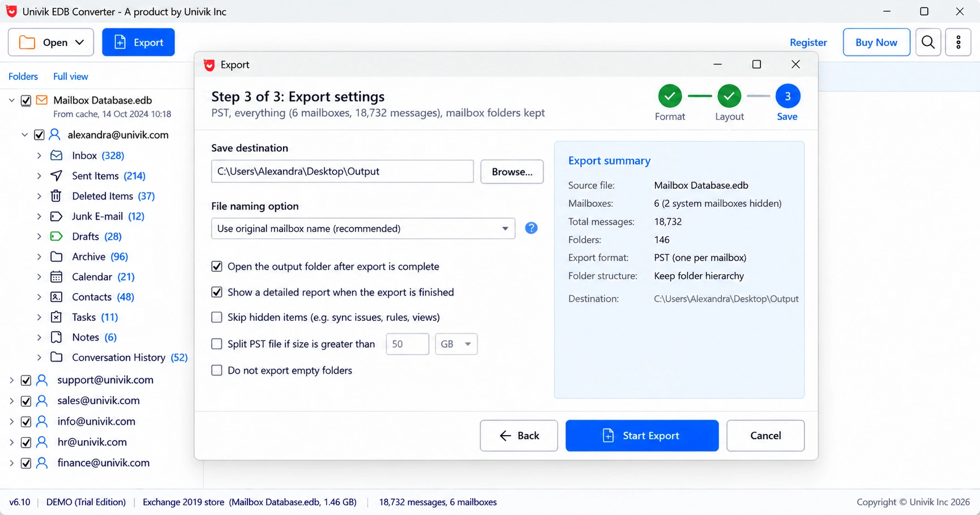
Task: Click the Tasks checklist icon
Action: [x=57, y=317]
